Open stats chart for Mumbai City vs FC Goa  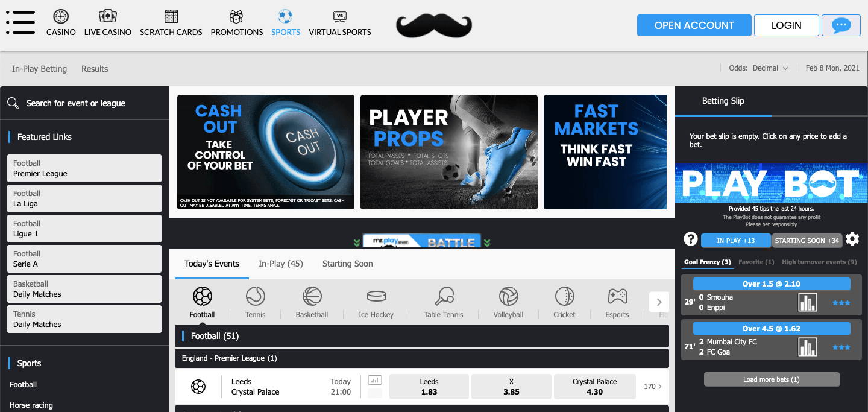807,347
